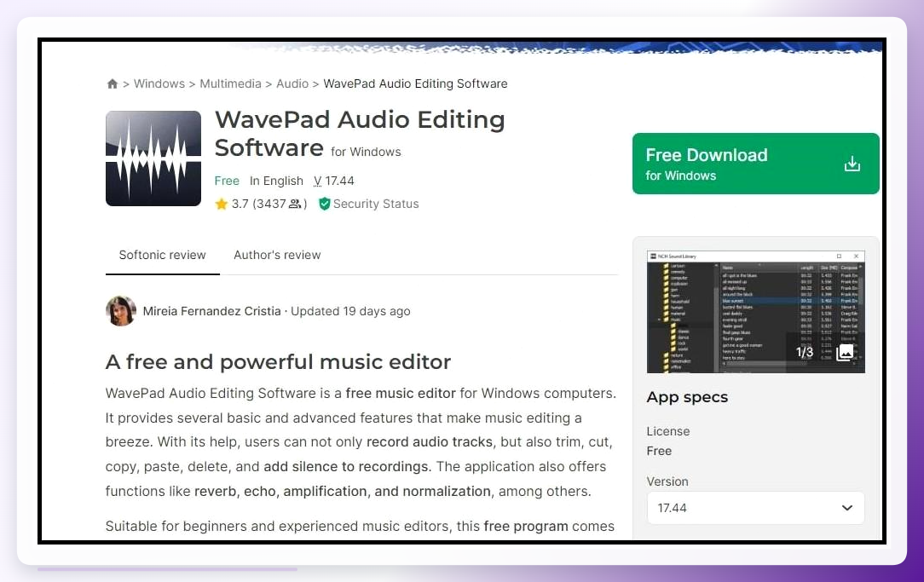This screenshot has width=924, height=582.
Task: Click Mireia Fernandez Cristia's avatar photo
Action: click(x=121, y=311)
